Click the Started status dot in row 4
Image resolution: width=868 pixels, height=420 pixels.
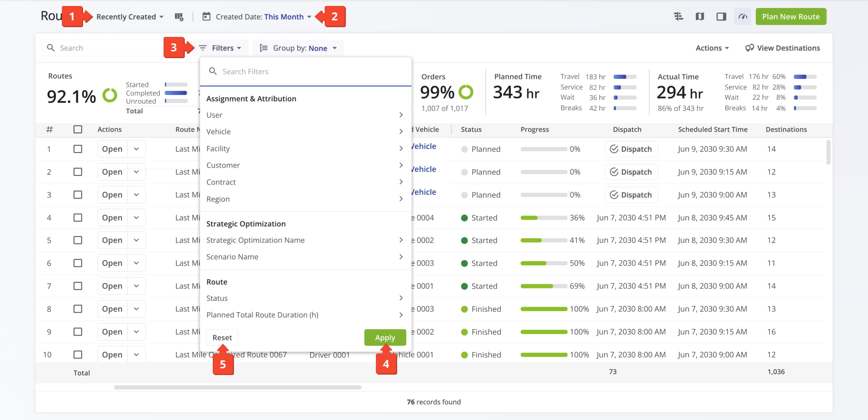coord(465,218)
